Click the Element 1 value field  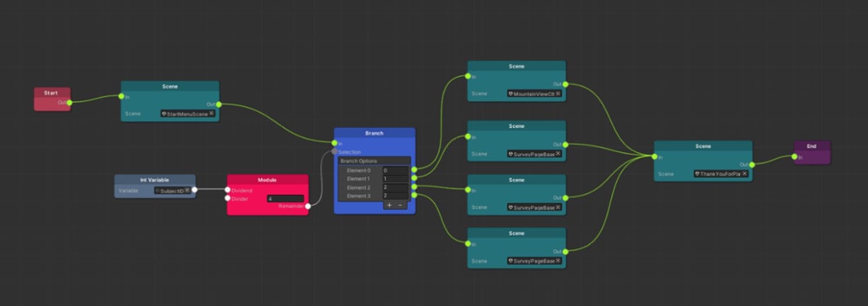point(396,179)
